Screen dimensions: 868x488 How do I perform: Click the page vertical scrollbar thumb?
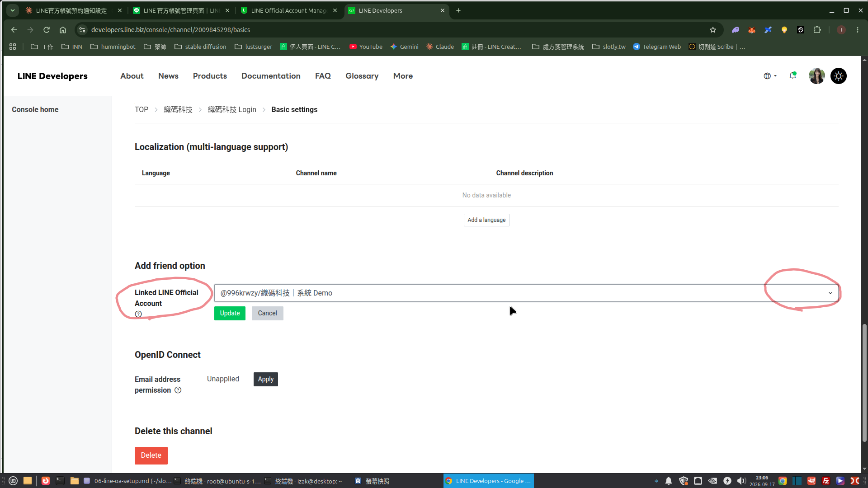[x=864, y=383]
